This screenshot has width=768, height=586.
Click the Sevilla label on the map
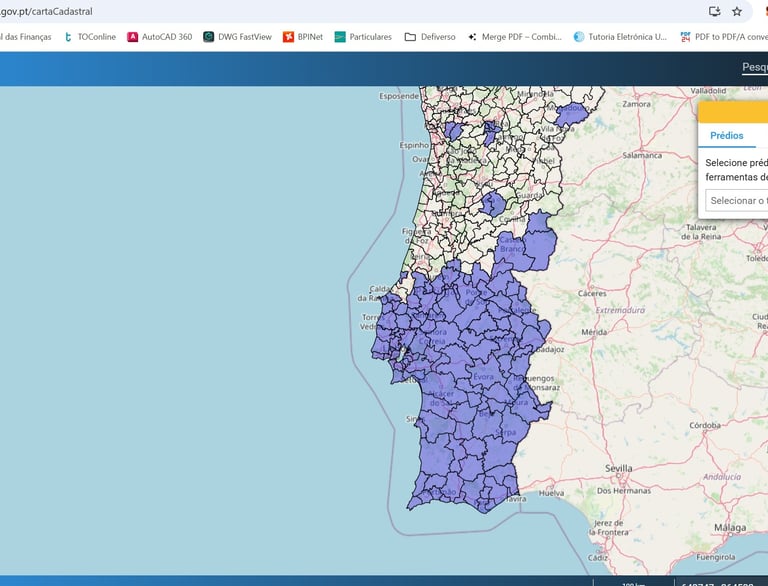(619, 468)
